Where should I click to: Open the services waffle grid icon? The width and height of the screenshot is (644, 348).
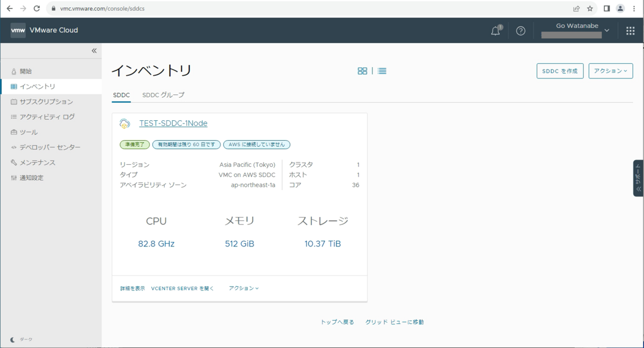point(630,31)
